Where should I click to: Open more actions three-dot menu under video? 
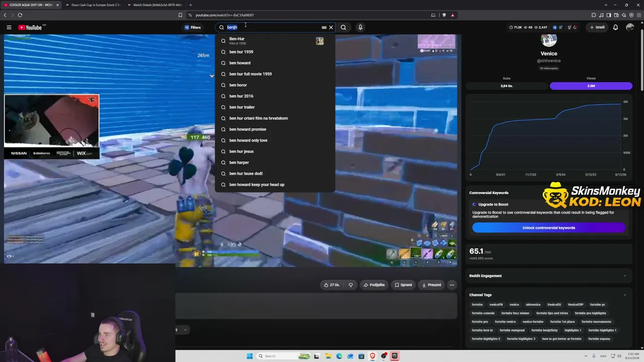(x=452, y=285)
